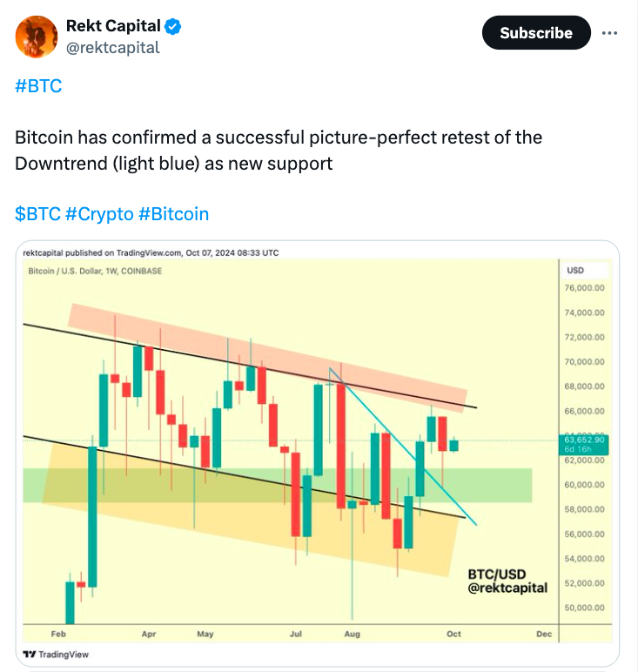This screenshot has width=638, height=672.
Task: Click the TradingView logo under the chart
Action: 56,654
